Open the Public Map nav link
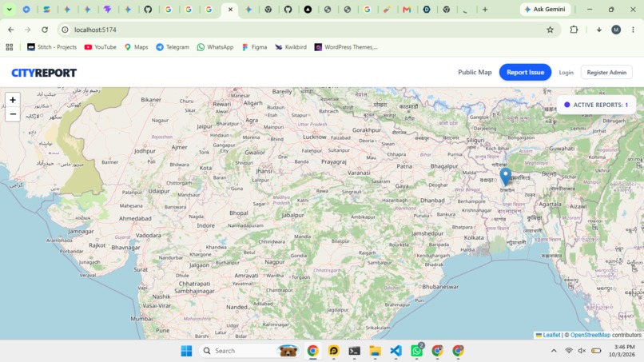The height and width of the screenshot is (362, 644). (475, 72)
